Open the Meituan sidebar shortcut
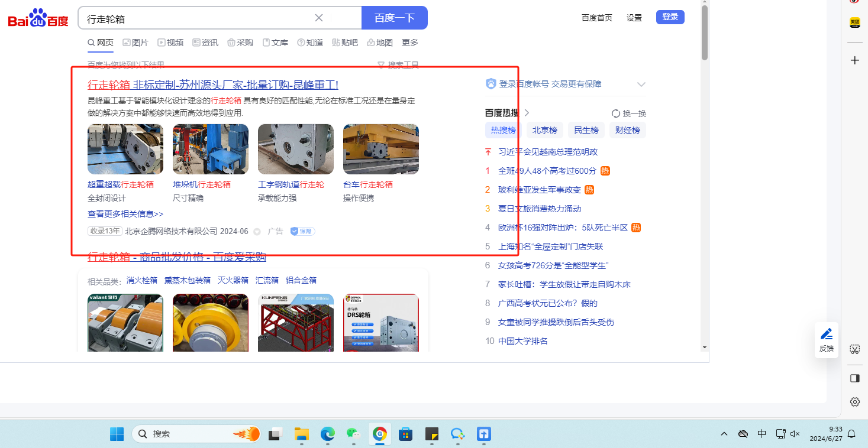Image resolution: width=868 pixels, height=448 pixels. coord(854,22)
